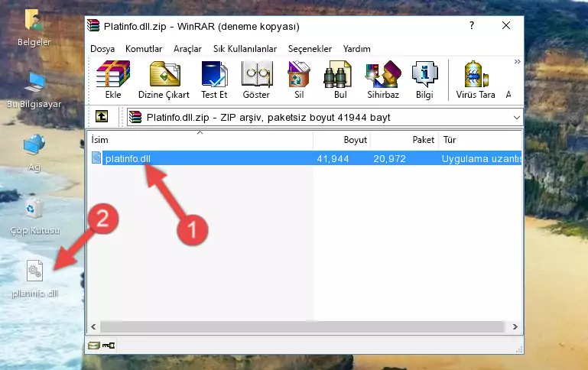Screen dimensions: 588x370
Task: Sort by İsim column header
Action: 200,140
